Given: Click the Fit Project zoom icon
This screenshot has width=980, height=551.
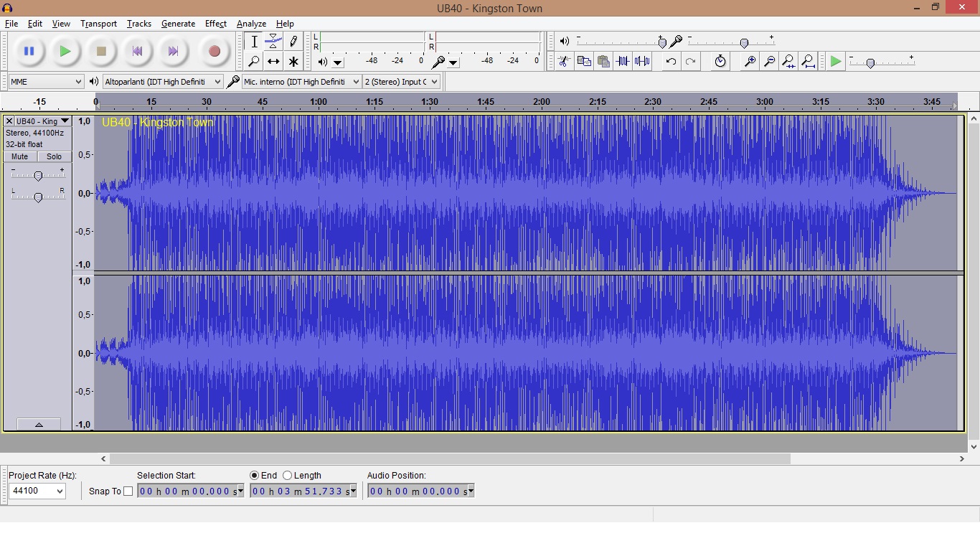Looking at the screenshot, I should tap(808, 62).
